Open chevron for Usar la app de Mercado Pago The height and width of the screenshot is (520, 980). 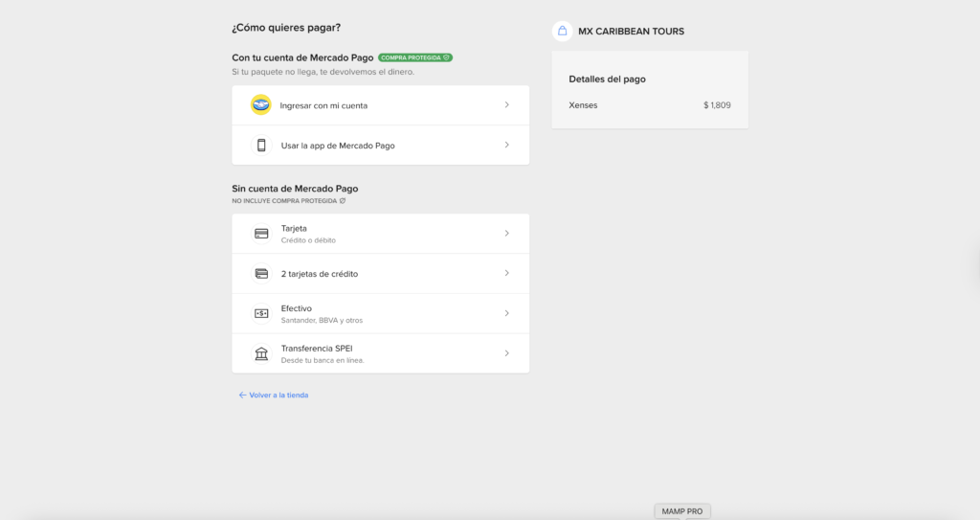pyautogui.click(x=506, y=146)
